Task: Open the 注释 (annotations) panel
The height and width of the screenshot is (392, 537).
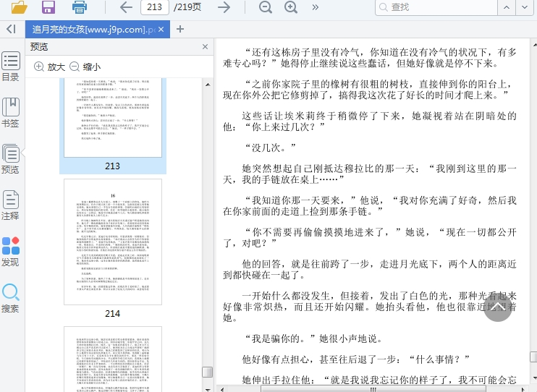Action: (10, 205)
